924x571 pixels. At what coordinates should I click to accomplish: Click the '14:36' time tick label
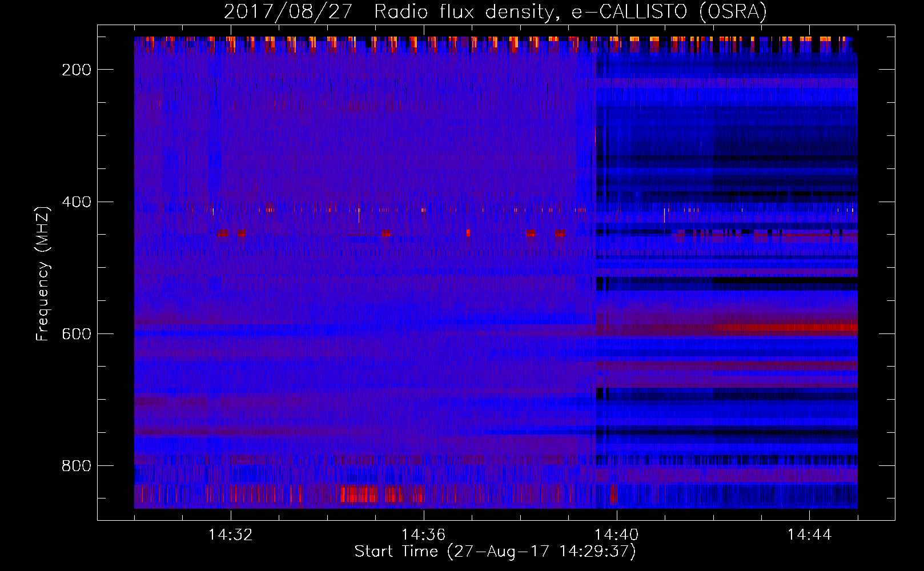(423, 535)
